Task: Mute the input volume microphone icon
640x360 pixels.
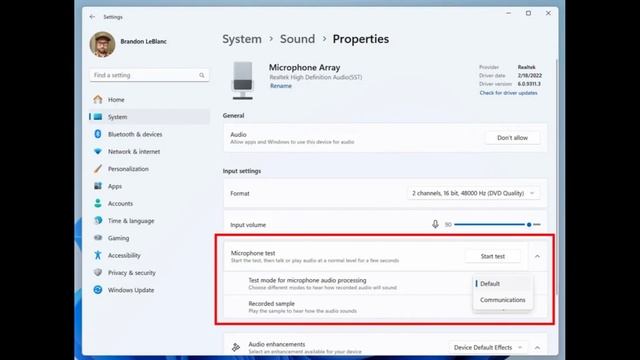Action: [435, 224]
